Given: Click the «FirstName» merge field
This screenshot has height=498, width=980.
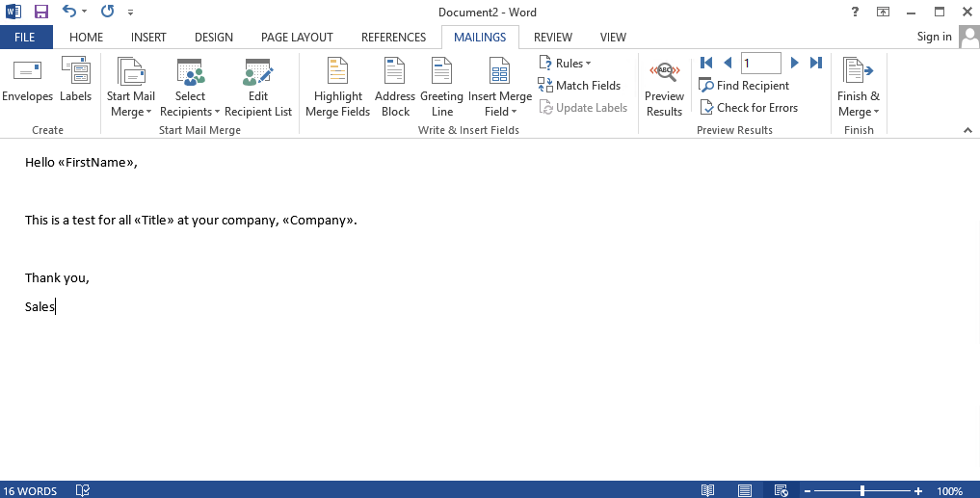Looking at the screenshot, I should coord(95,163).
